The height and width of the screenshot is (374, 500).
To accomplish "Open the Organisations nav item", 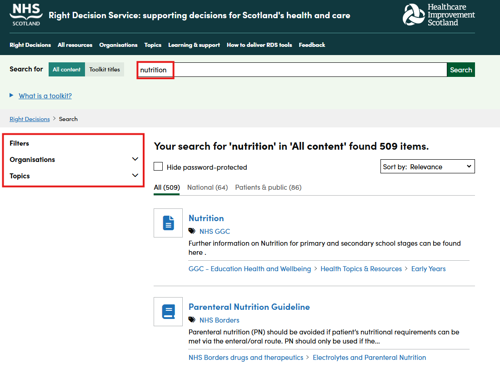I will [118, 45].
